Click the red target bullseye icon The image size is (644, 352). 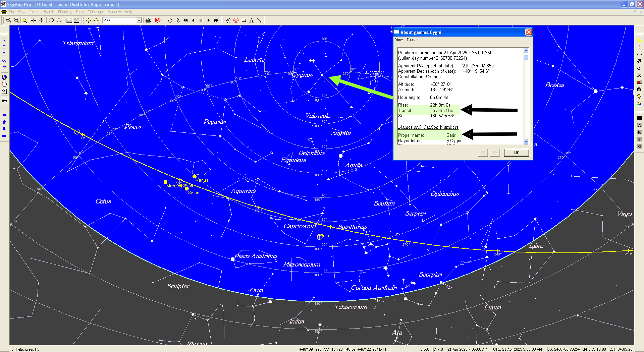click(x=236, y=20)
